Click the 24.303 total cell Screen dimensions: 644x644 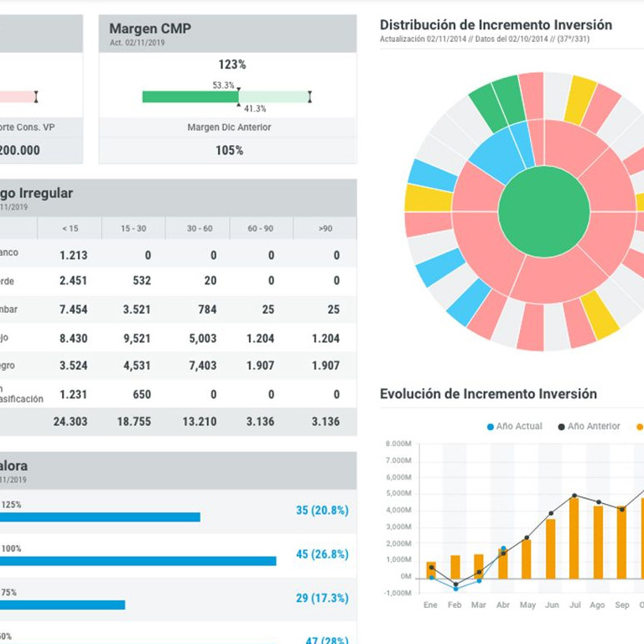point(70,422)
